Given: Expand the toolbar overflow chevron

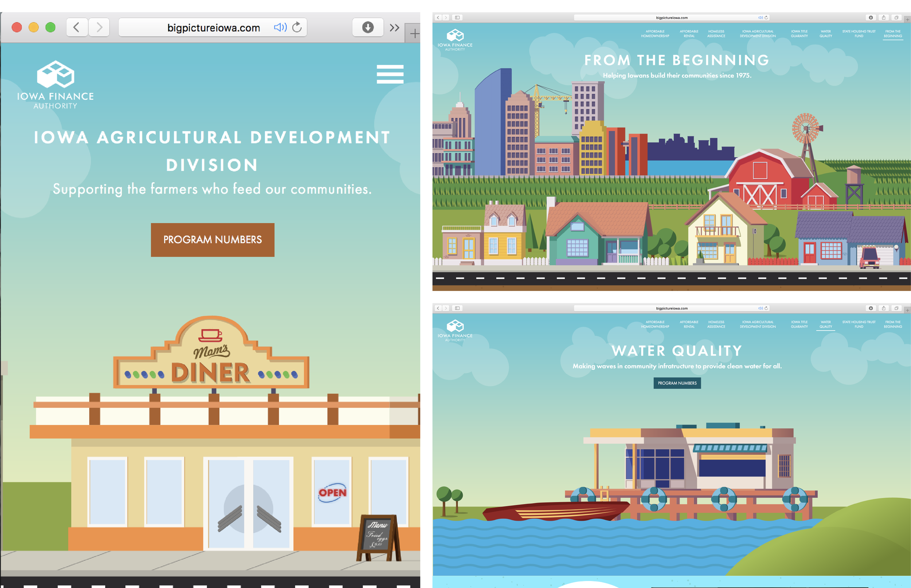Looking at the screenshot, I should pos(394,27).
